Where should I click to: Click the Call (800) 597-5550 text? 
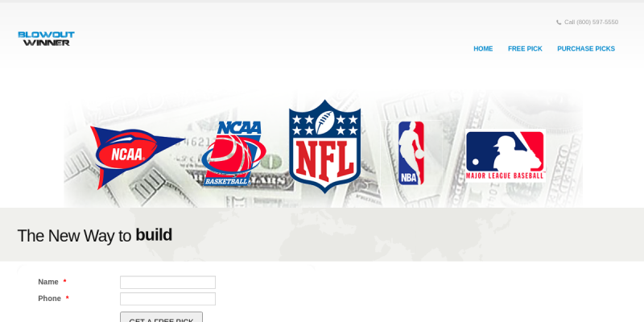[591, 23]
